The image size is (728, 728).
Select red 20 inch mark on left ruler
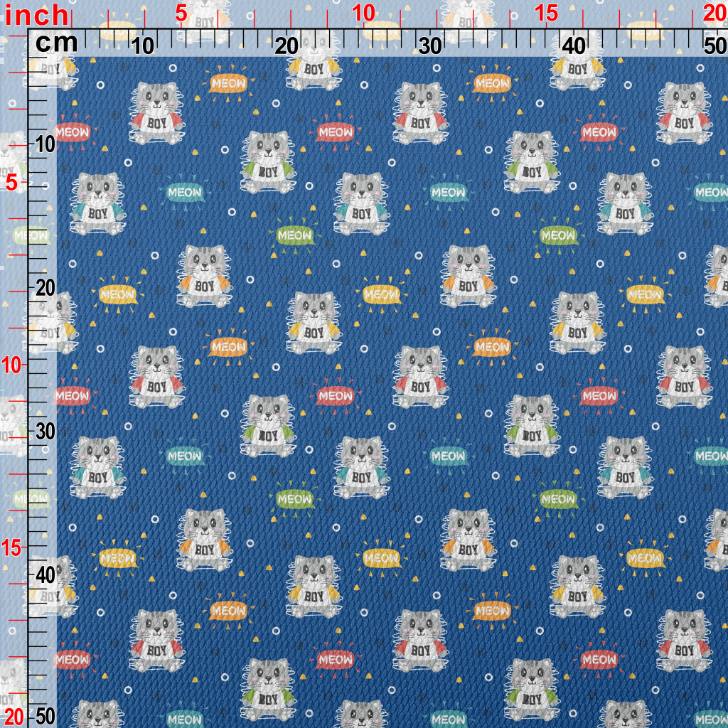coord(13,715)
